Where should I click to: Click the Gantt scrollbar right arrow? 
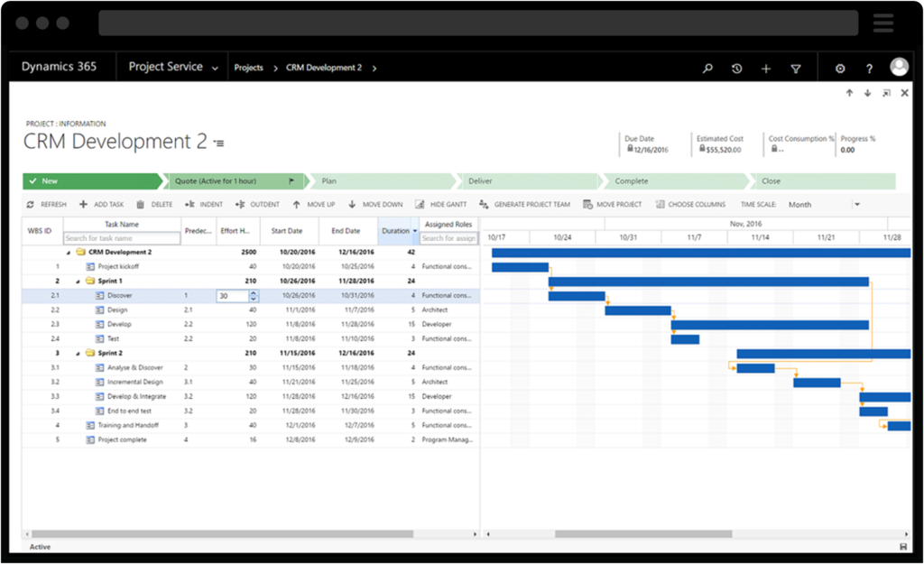pos(907,534)
